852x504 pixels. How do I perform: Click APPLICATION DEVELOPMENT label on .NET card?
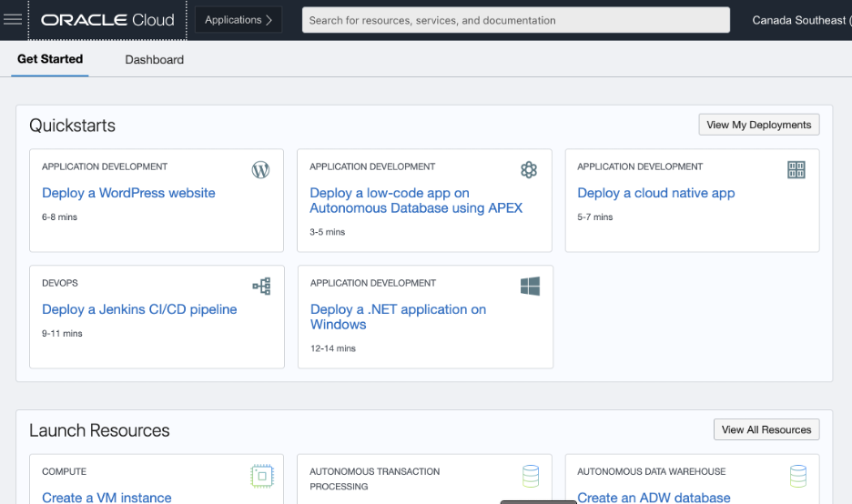coord(373,283)
